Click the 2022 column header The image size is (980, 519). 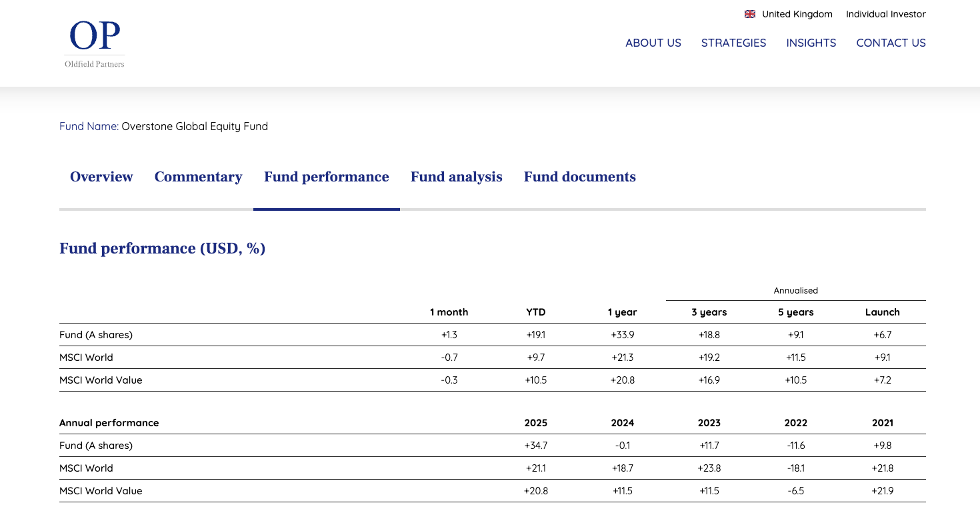(x=796, y=423)
